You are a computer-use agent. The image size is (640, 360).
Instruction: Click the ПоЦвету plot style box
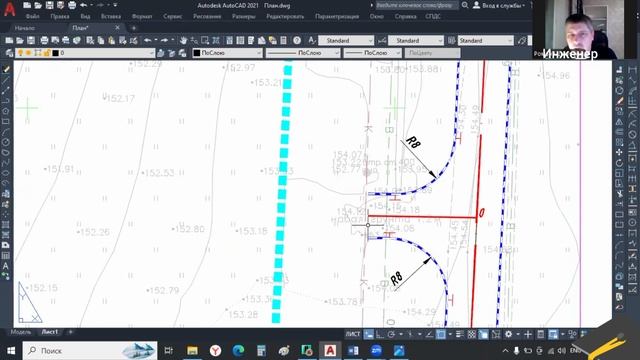[x=432, y=53]
